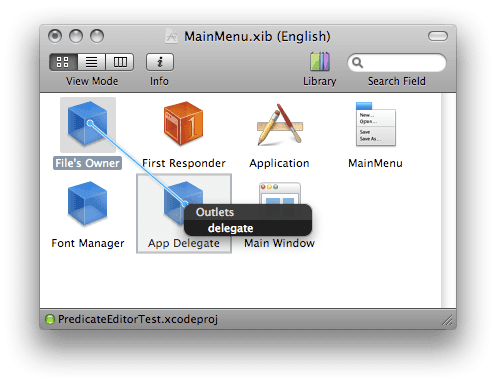Switch to list view mode
Viewport: 496px width, 384px height.
(92, 62)
